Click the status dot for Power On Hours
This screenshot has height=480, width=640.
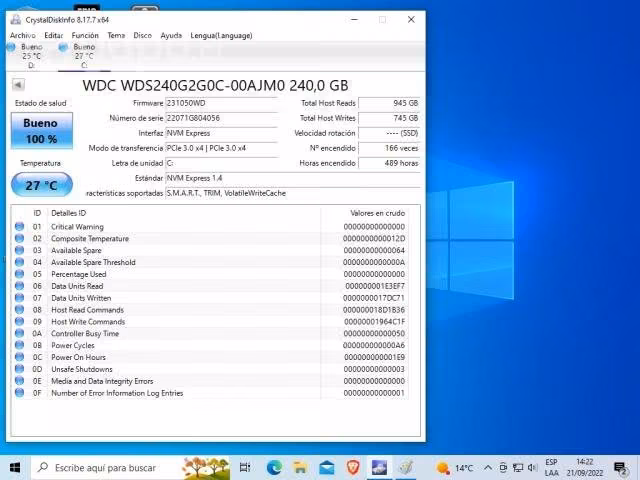click(19, 357)
